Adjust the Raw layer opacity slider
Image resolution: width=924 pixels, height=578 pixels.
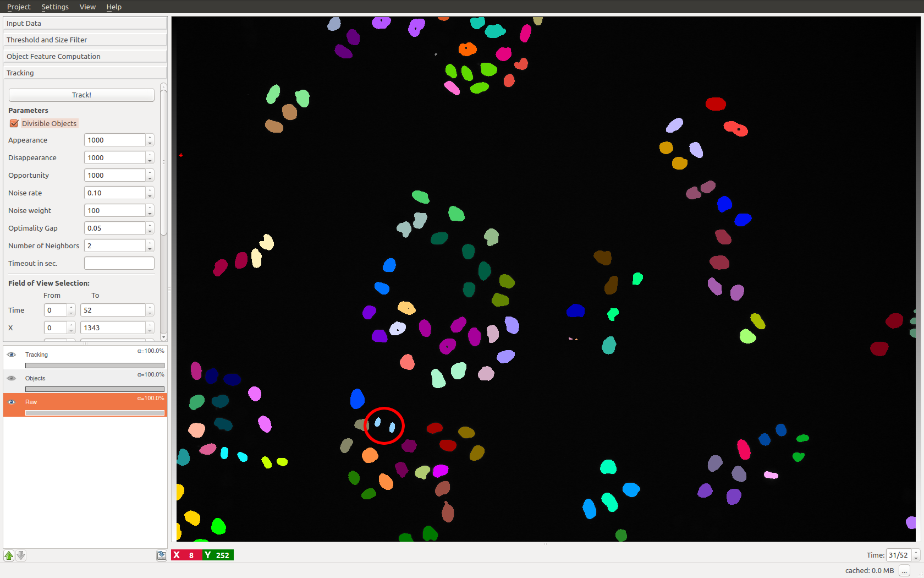click(x=95, y=413)
